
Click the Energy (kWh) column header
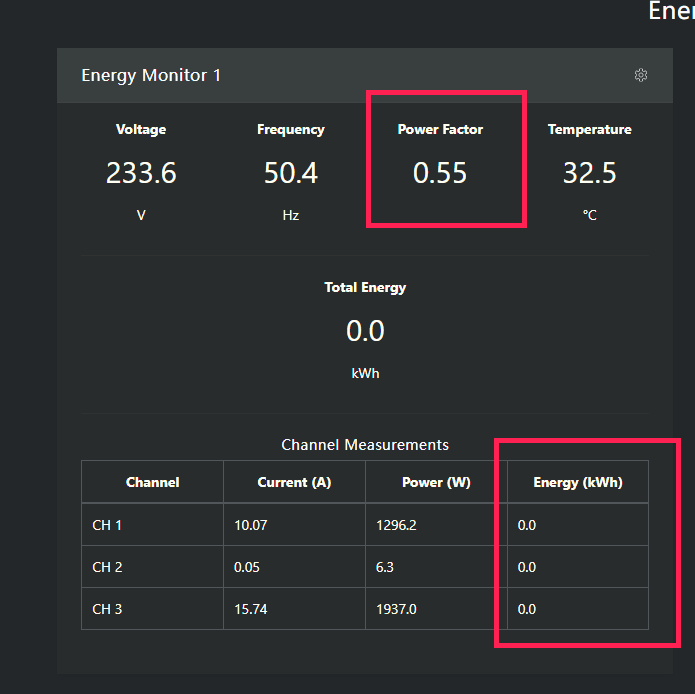click(x=578, y=482)
